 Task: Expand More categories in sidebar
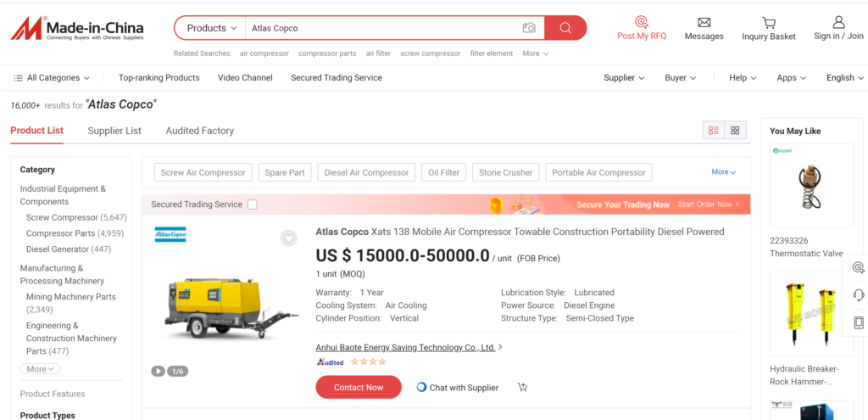tap(41, 369)
